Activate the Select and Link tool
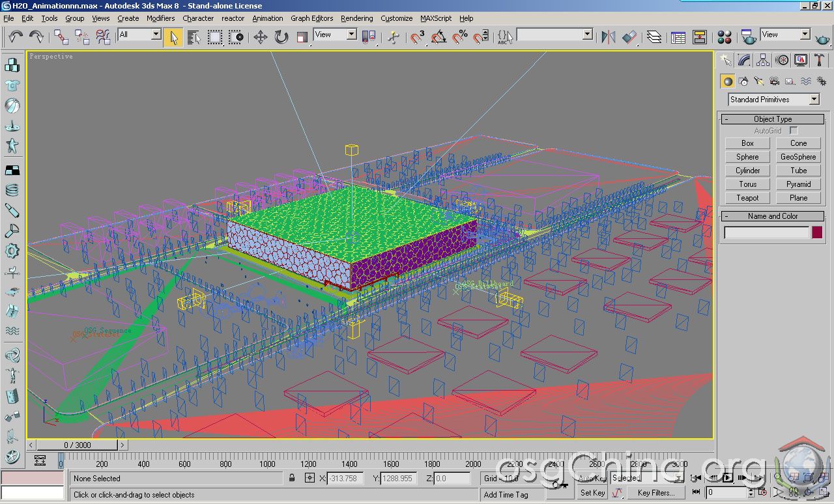The width and height of the screenshot is (834, 504). pos(61,37)
